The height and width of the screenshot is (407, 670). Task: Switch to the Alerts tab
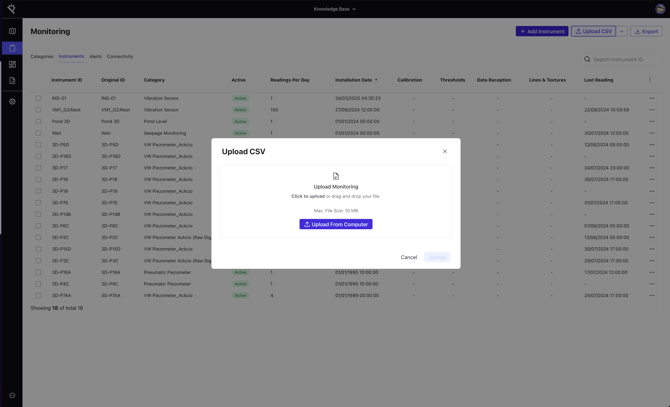[x=95, y=56]
